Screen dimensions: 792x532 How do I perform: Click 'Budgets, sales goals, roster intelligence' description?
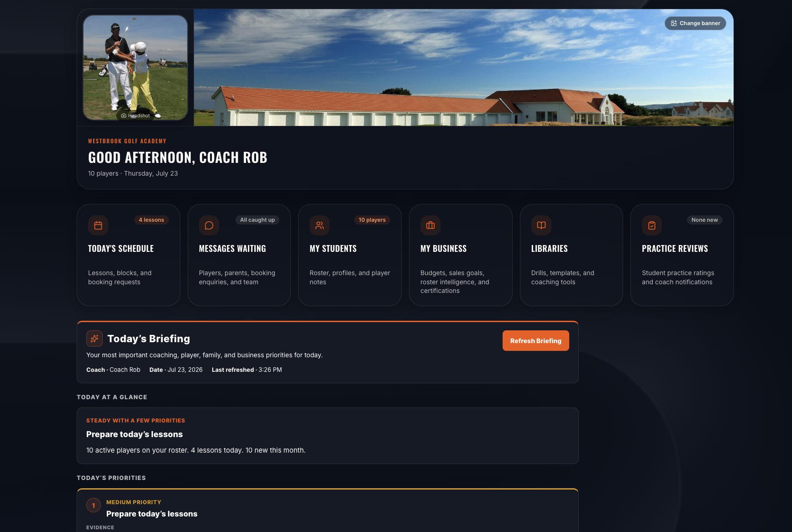455,282
